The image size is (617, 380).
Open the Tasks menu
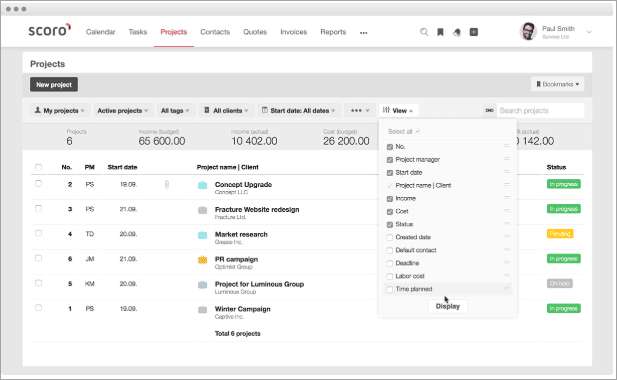coord(138,32)
